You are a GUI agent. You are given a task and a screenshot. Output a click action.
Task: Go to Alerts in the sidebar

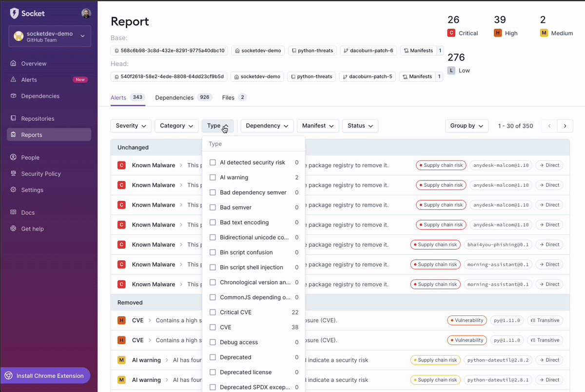tap(29, 79)
